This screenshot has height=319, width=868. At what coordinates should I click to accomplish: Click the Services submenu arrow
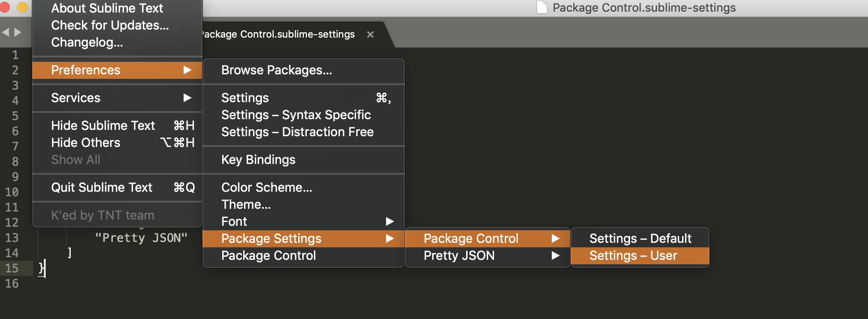pyautogui.click(x=187, y=98)
